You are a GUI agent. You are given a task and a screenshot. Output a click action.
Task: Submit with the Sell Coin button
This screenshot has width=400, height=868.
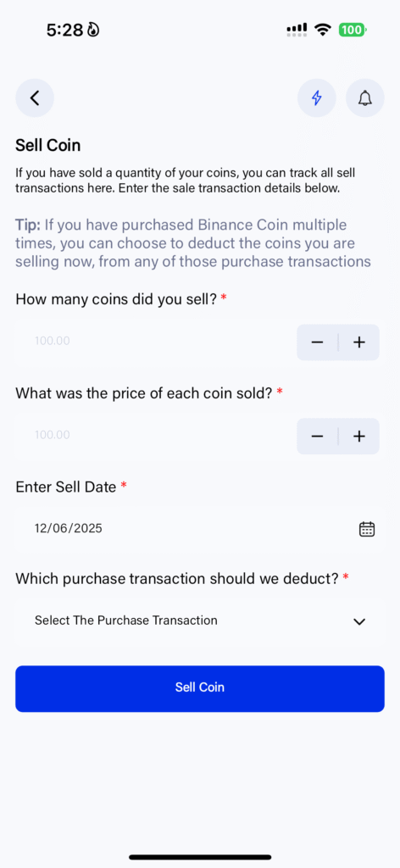(200, 688)
